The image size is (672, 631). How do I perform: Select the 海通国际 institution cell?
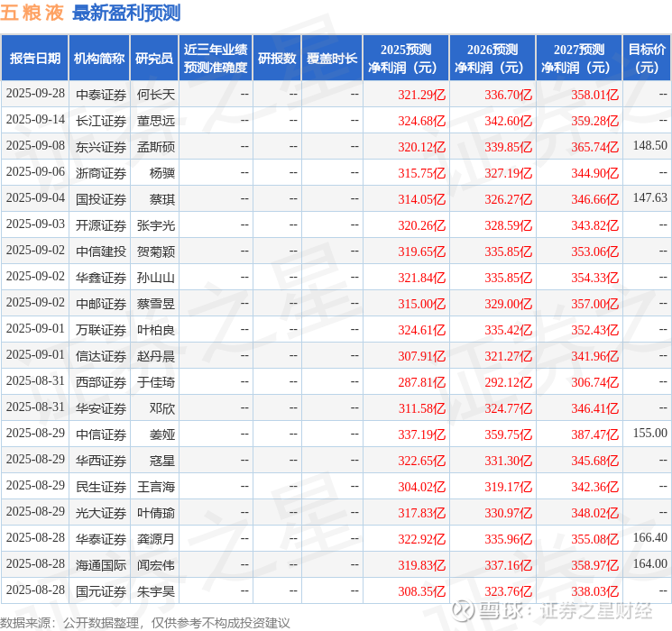101,564
